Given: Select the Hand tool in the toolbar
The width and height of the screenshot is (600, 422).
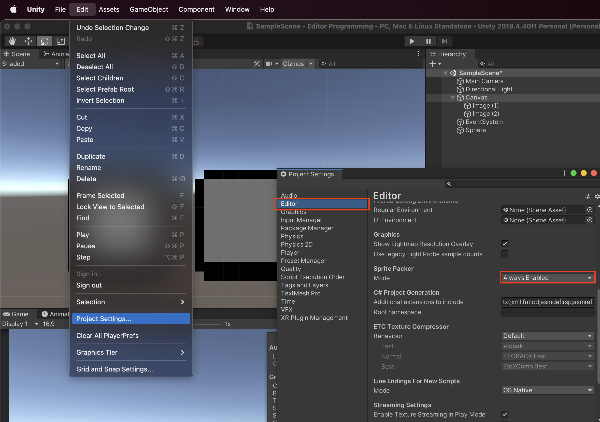Looking at the screenshot, I should click(13, 41).
